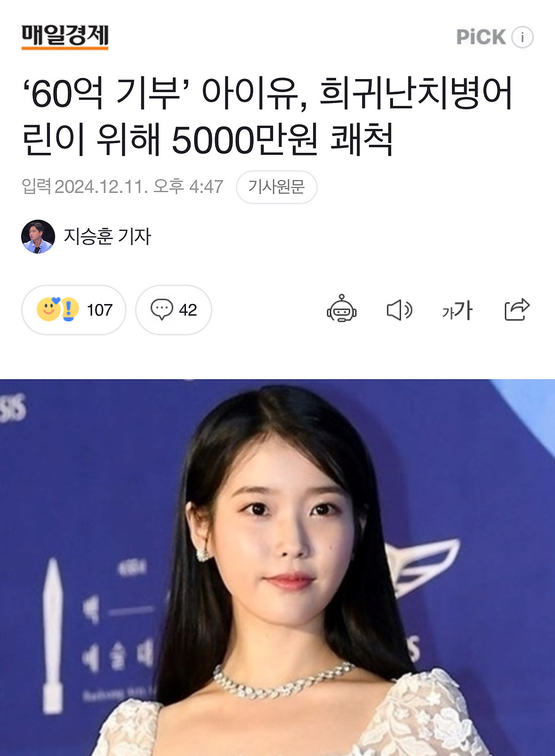Open the info icon beside PiCK
This screenshot has width=555, height=756.
522,37
